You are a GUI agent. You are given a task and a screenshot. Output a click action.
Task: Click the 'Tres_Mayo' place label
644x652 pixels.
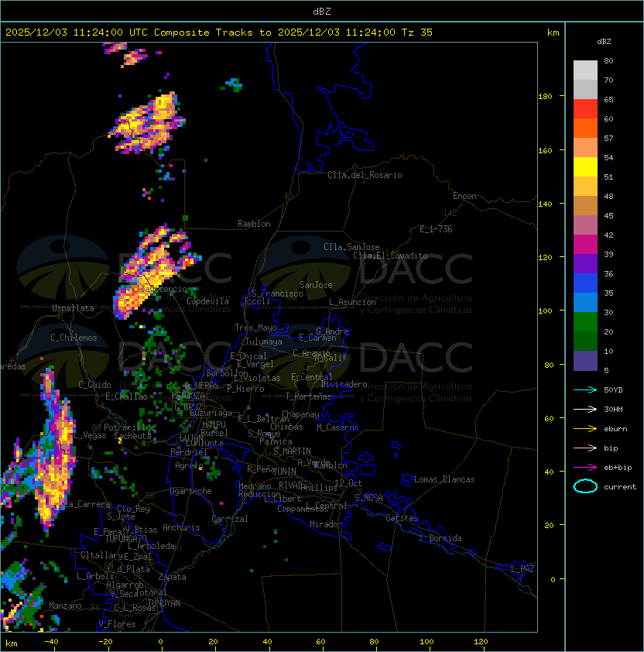(x=255, y=328)
